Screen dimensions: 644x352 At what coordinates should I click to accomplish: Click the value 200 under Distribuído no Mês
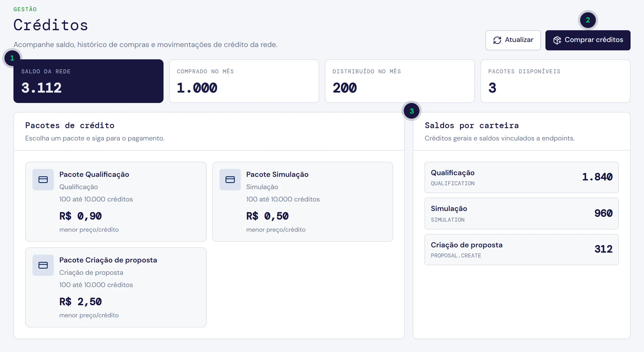(345, 88)
